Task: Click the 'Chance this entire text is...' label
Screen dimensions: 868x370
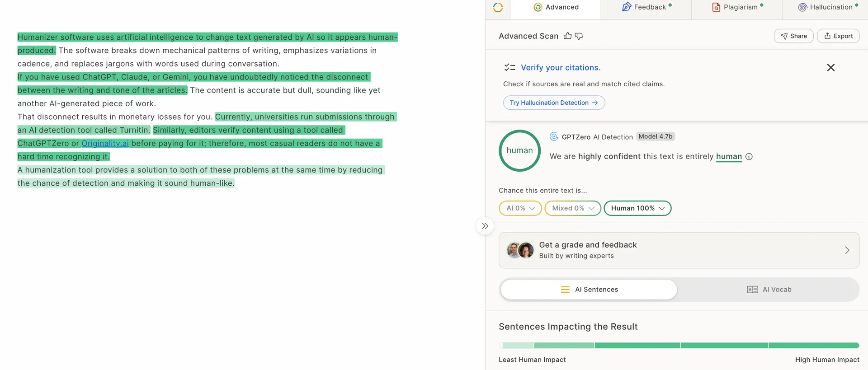Action: click(x=542, y=191)
